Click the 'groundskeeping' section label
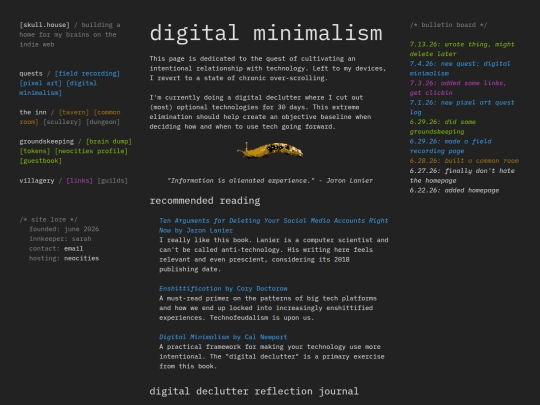Screen dimensions: 540x405 (x=46, y=141)
